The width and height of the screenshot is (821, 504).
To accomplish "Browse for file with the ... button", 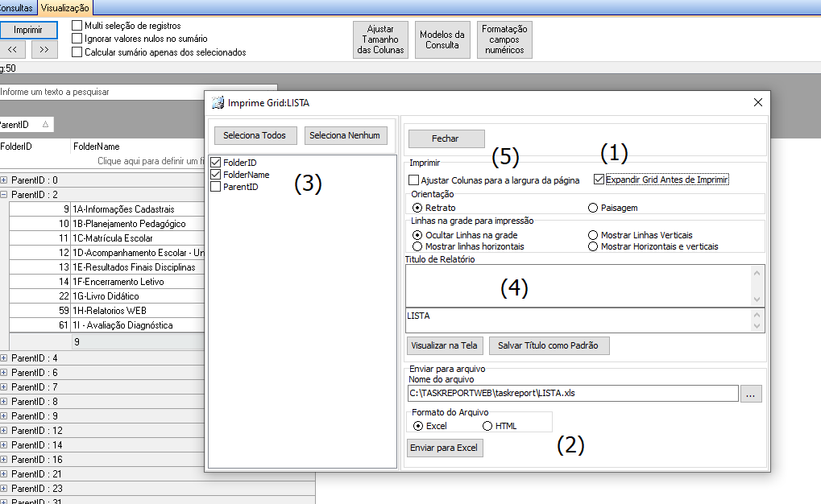I will click(x=751, y=394).
